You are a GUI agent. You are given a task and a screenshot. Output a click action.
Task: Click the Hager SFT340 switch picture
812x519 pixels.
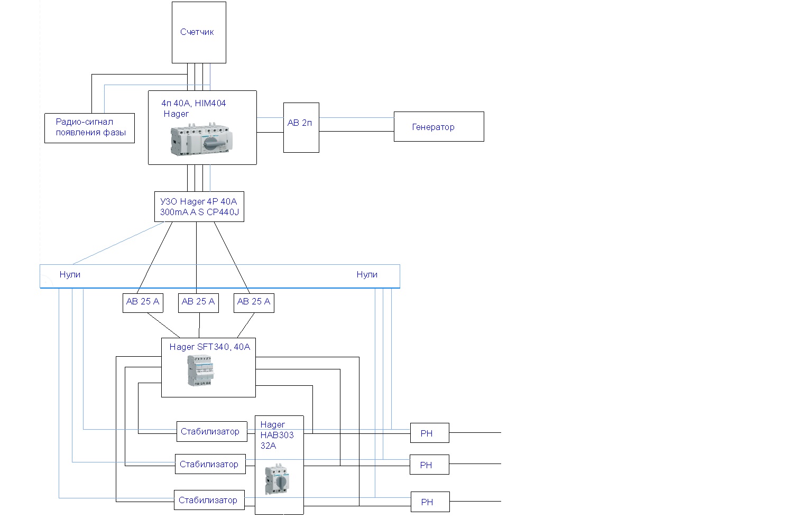pos(200,370)
